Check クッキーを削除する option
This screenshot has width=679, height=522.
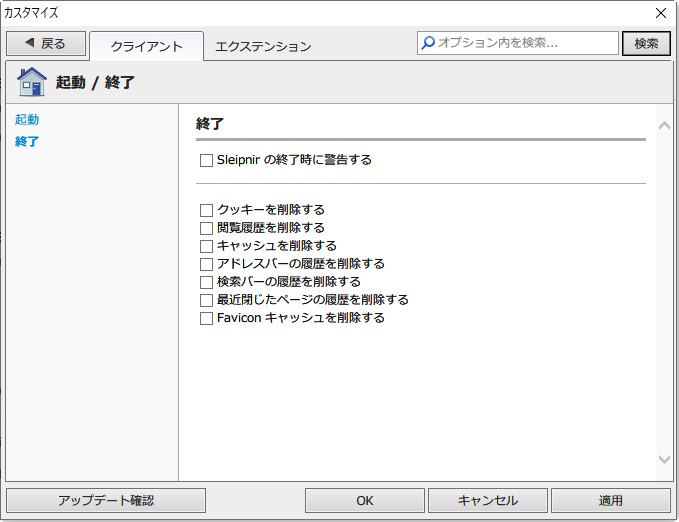[x=206, y=211]
